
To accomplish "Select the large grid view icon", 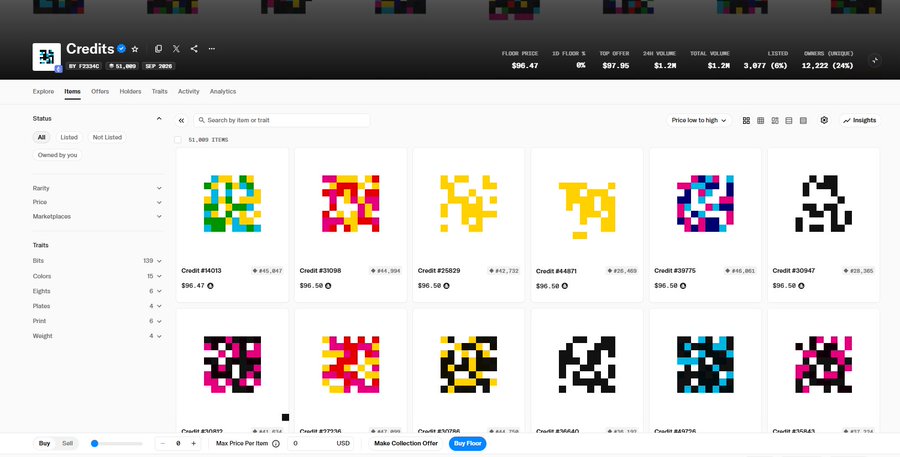I will click(746, 121).
